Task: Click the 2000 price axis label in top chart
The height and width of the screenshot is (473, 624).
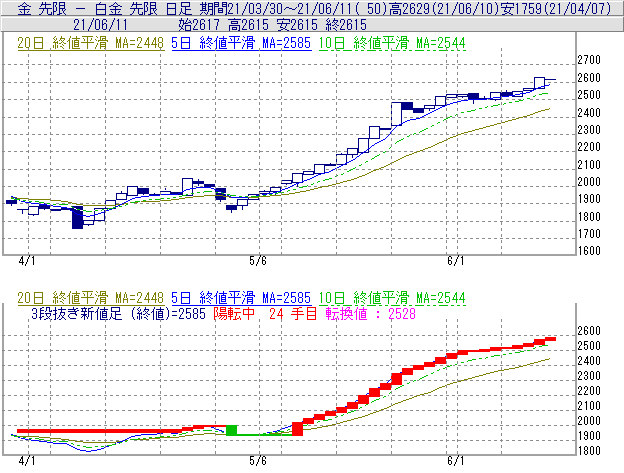Action: [x=589, y=182]
